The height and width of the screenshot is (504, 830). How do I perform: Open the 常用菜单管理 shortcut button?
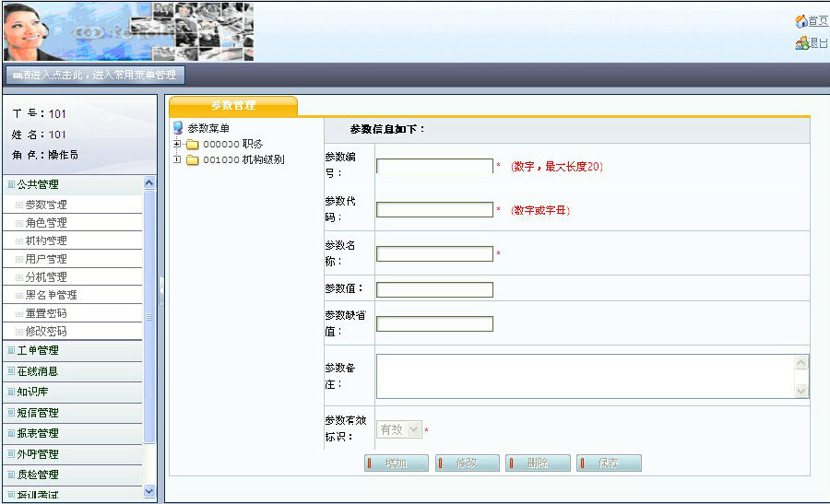(x=93, y=76)
